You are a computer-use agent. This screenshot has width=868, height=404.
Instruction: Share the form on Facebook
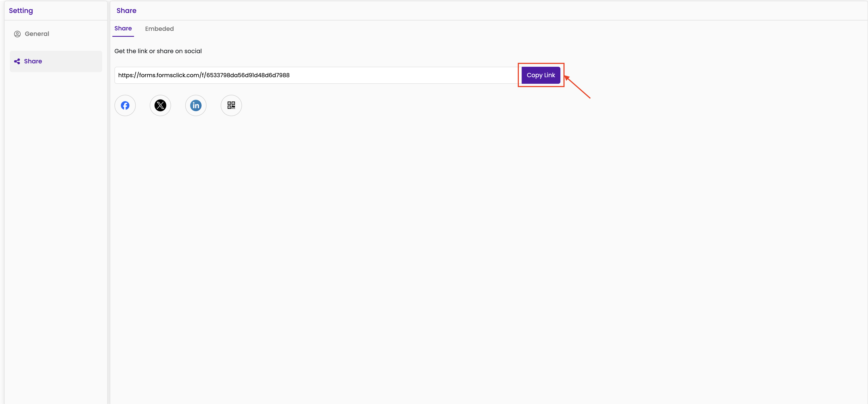tap(125, 105)
